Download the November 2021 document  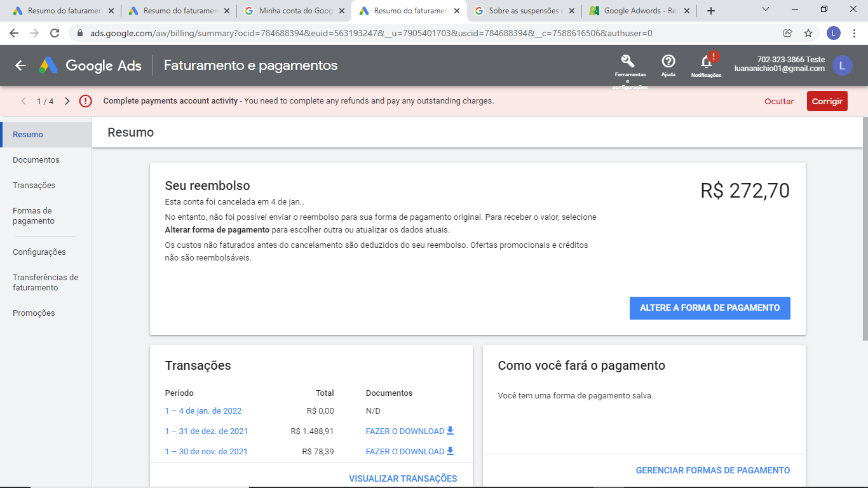tap(410, 452)
